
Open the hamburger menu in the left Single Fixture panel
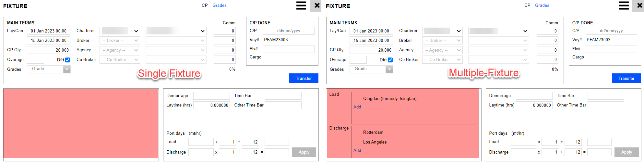[301, 6]
